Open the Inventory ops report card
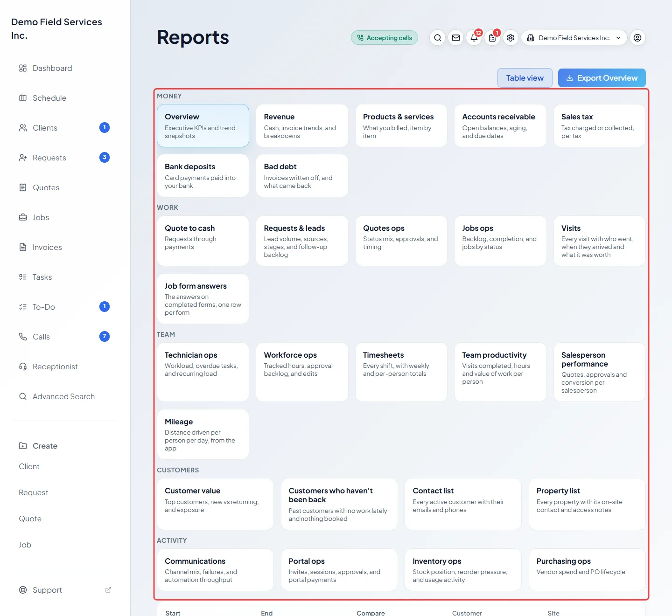Viewport: 672px width, 616px height. 463,570
